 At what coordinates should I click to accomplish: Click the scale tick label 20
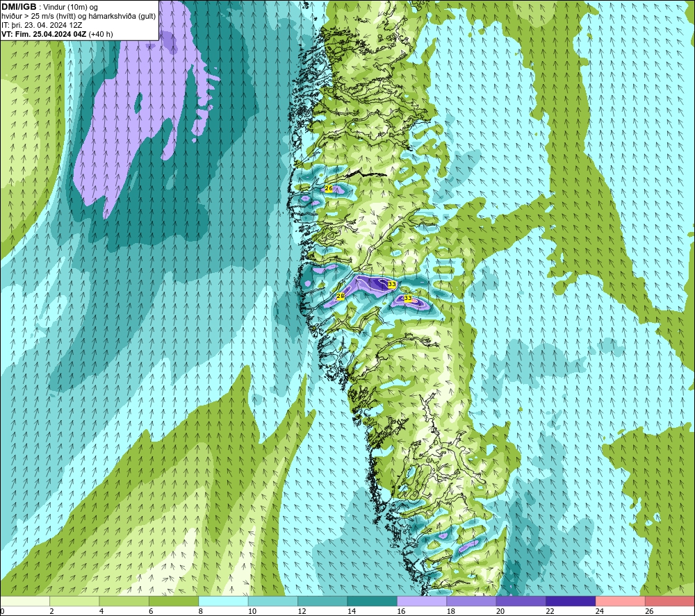pyautogui.click(x=500, y=611)
